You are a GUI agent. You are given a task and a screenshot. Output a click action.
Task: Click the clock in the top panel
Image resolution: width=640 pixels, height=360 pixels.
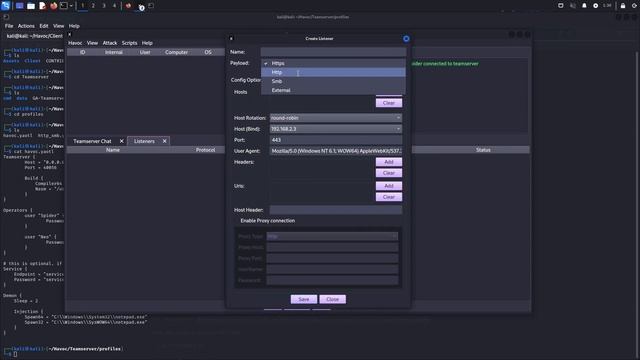pos(607,6)
